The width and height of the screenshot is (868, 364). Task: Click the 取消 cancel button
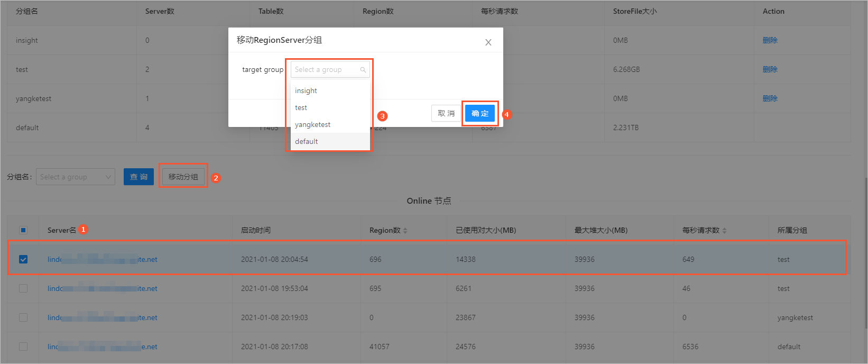pos(446,113)
